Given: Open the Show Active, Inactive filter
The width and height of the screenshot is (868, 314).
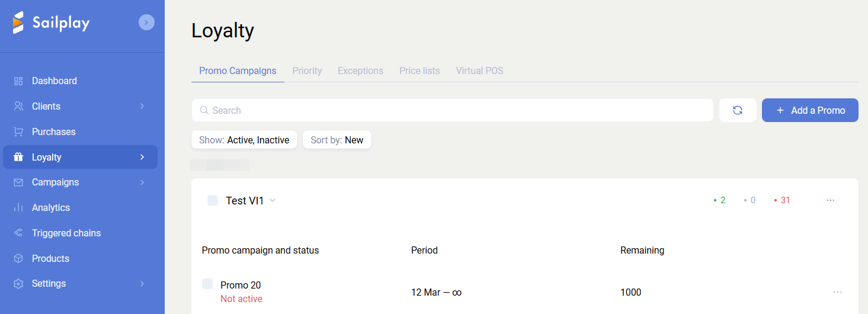Looking at the screenshot, I should (x=244, y=140).
